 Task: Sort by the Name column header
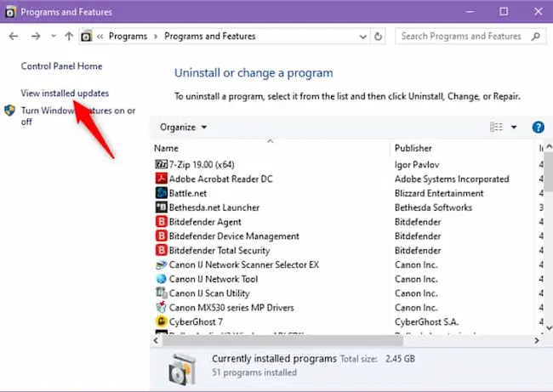click(x=166, y=149)
